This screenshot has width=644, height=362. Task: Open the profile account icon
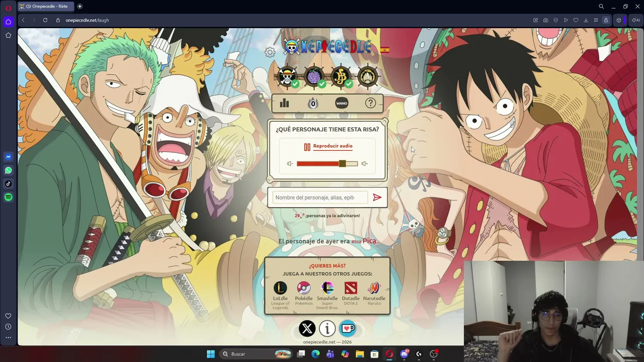click(606, 20)
